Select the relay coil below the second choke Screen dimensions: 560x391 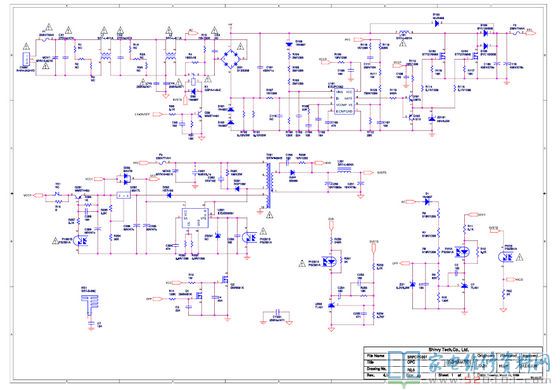pyautogui.click(x=193, y=75)
